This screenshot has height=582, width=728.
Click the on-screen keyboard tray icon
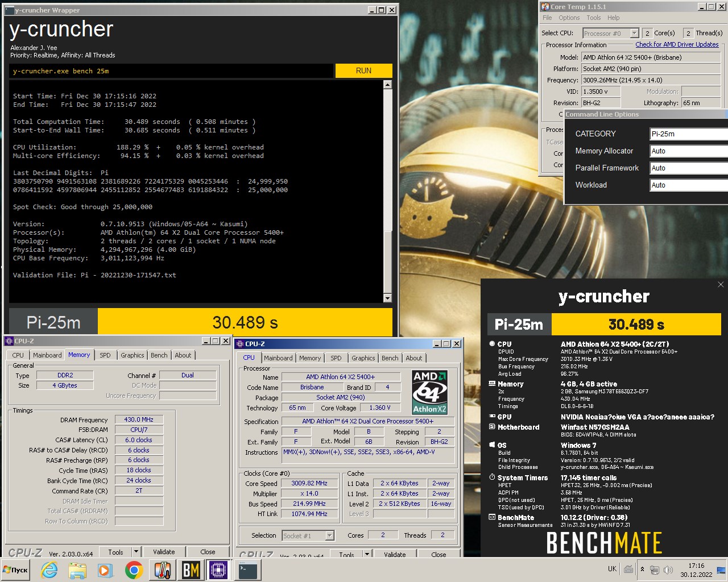pyautogui.click(x=628, y=569)
